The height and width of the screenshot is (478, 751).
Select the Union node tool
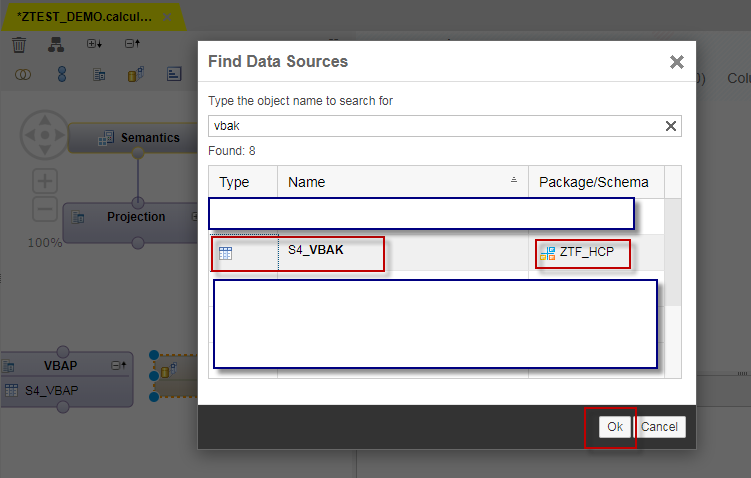(62, 74)
